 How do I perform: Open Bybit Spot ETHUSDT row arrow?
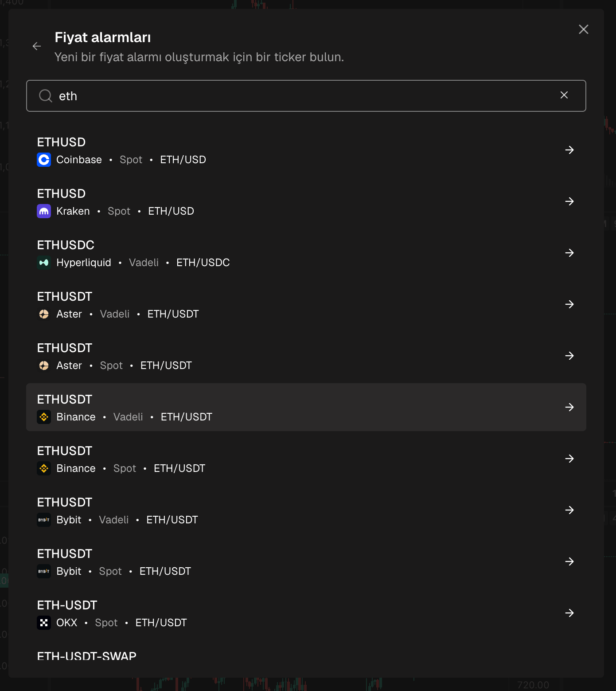point(570,561)
